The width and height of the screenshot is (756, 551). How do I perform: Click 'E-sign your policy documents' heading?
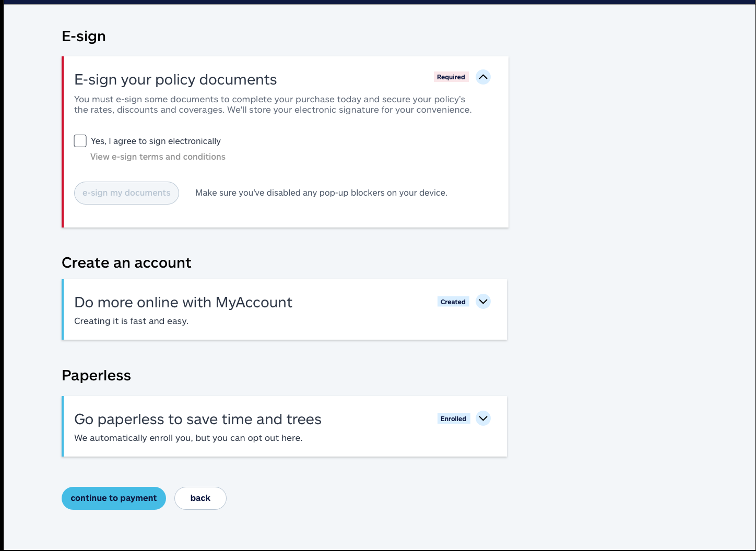point(175,80)
